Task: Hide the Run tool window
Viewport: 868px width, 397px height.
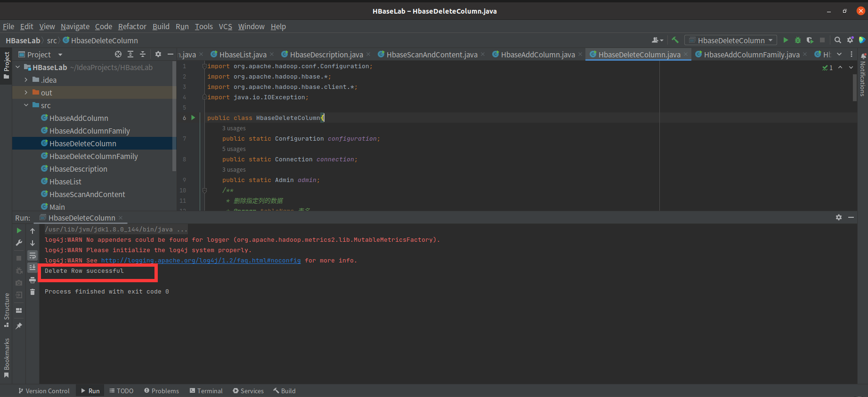Action: point(851,217)
